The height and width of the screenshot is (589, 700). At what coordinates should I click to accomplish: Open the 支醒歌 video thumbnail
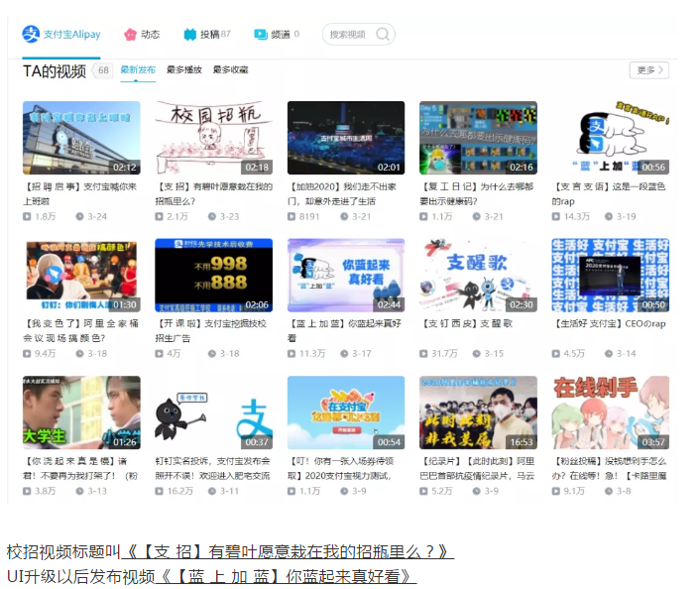pos(478,275)
